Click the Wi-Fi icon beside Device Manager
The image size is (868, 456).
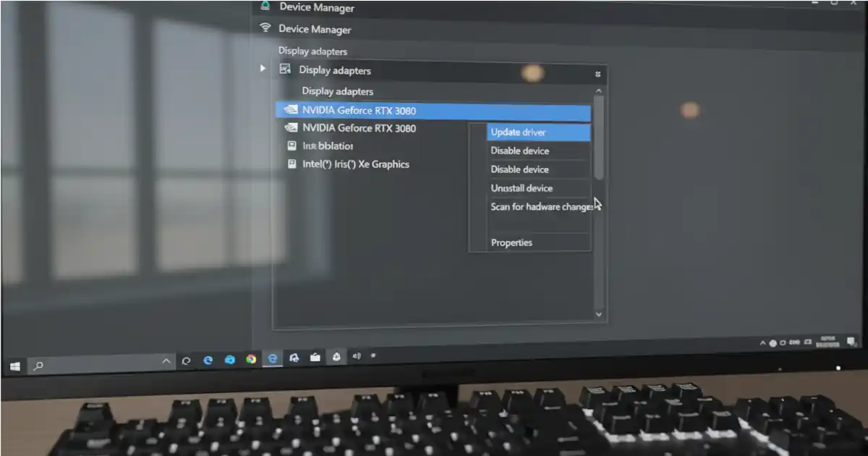coord(265,28)
